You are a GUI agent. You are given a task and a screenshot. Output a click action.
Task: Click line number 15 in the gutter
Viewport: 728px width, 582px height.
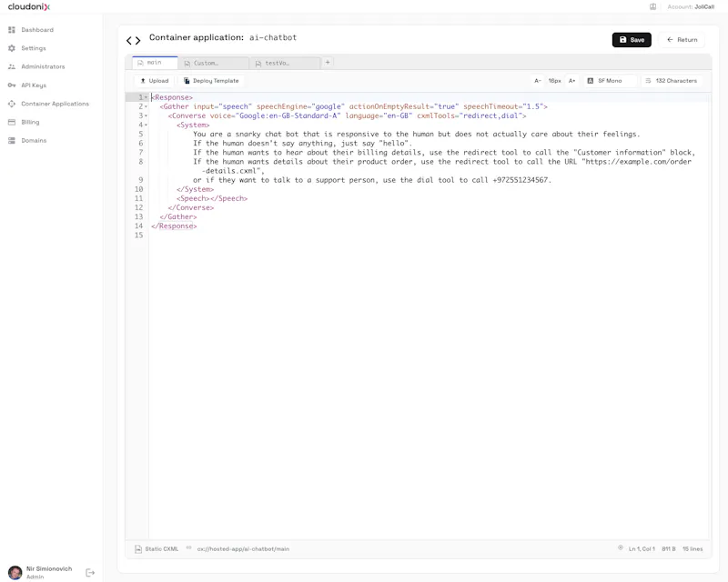point(138,236)
